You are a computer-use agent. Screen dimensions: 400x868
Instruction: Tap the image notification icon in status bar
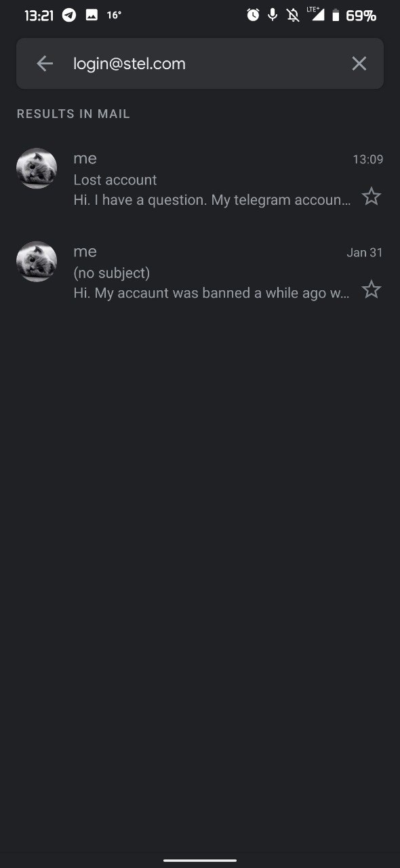click(x=92, y=15)
